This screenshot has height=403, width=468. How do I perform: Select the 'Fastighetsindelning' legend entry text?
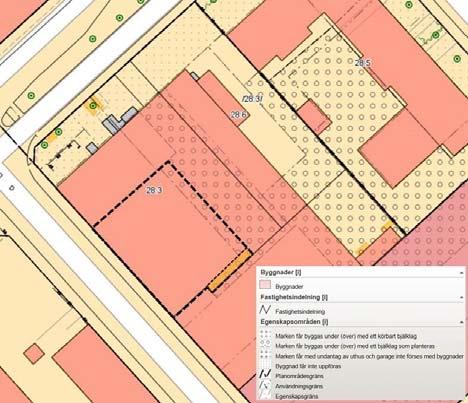click(x=300, y=312)
